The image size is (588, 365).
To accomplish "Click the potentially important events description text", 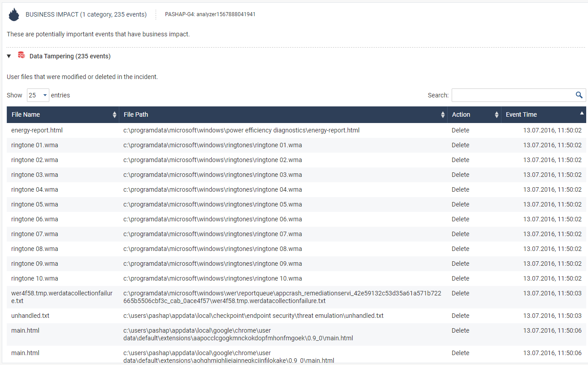I will (x=98, y=34).
